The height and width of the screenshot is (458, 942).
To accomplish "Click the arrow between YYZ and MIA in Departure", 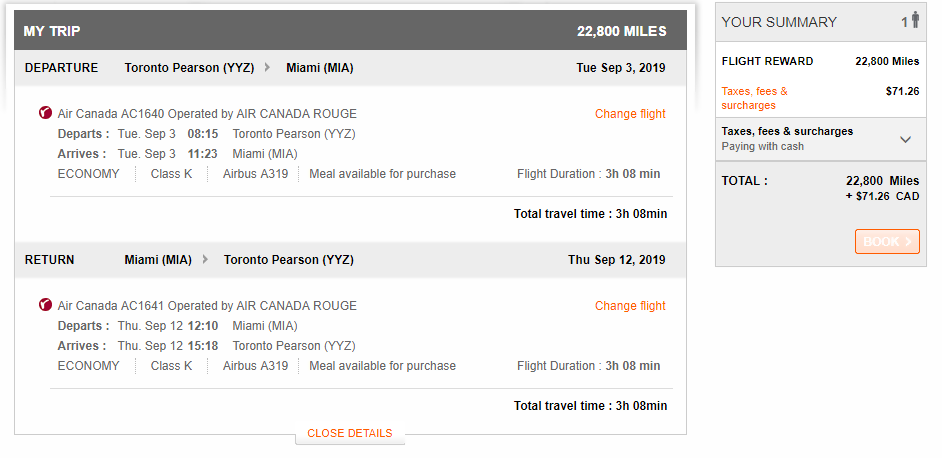I will tap(267, 68).
